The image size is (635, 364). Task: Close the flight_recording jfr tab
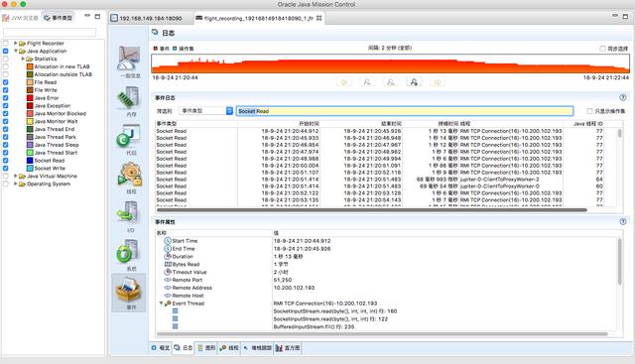[x=319, y=18]
